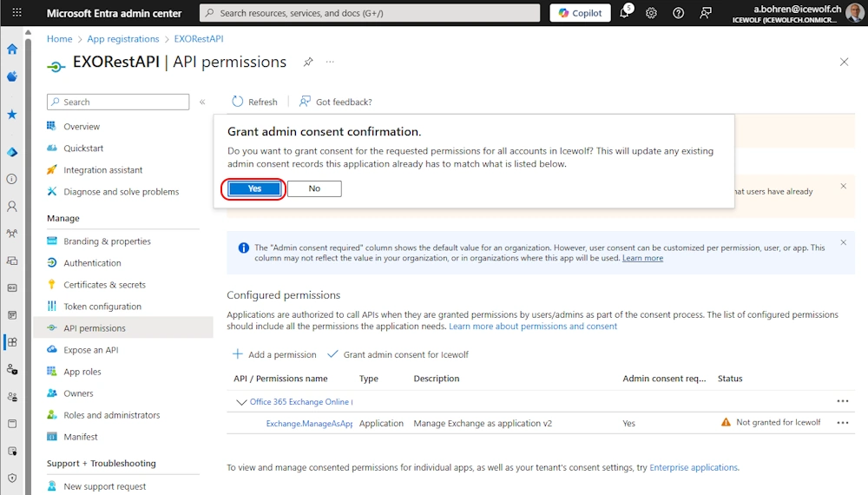Open the Settings gear icon
This screenshot has width=868, height=495.
click(651, 13)
